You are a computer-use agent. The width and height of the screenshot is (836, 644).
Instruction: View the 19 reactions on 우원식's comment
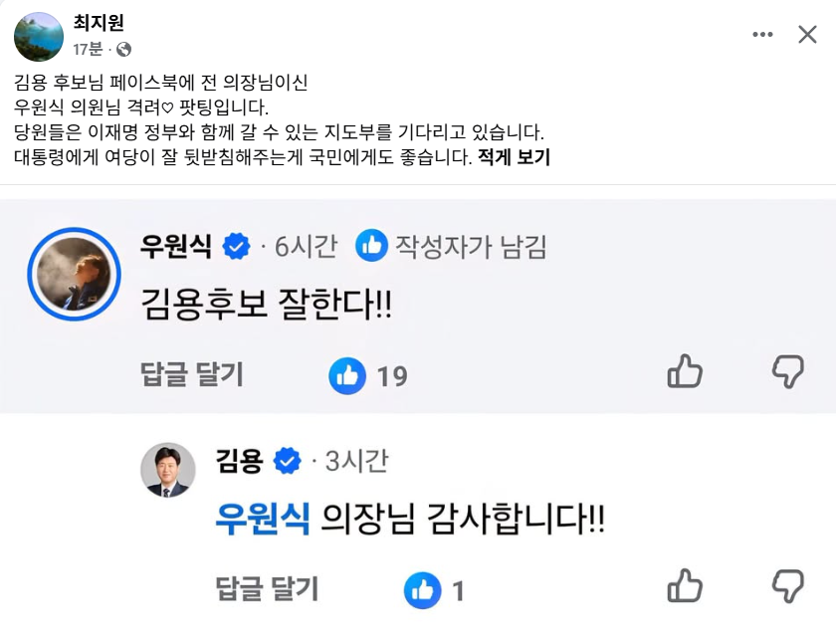tap(368, 376)
